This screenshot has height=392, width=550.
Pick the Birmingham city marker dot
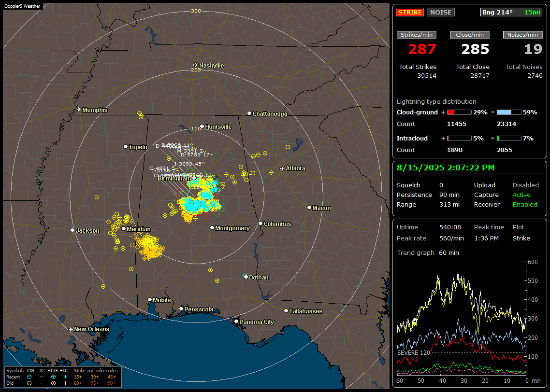(x=194, y=178)
